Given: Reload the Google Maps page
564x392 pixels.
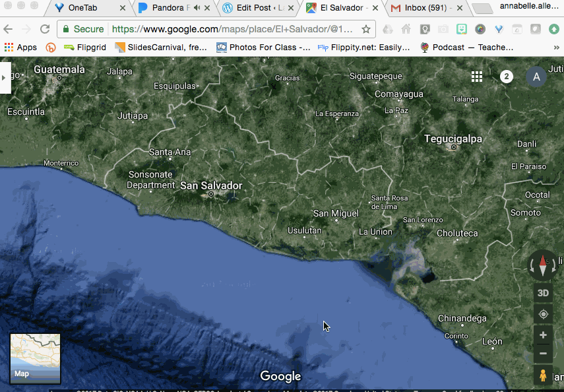Looking at the screenshot, I should pos(44,29).
